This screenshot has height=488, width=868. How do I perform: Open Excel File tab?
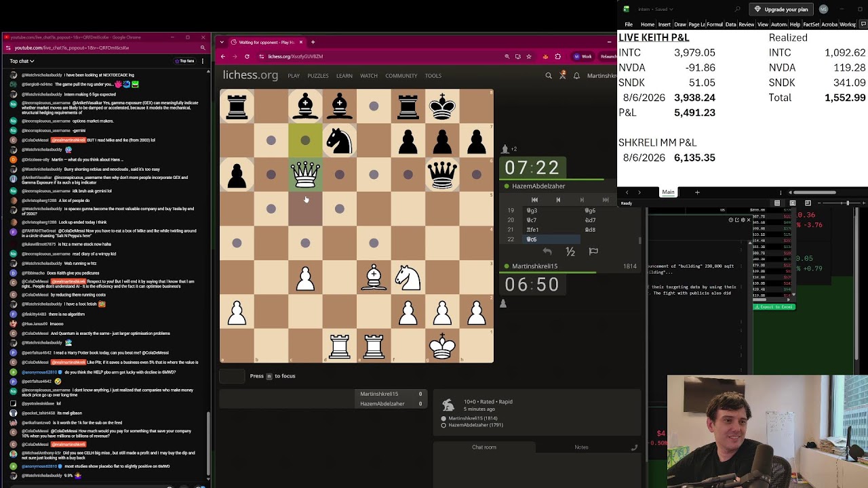tap(629, 24)
